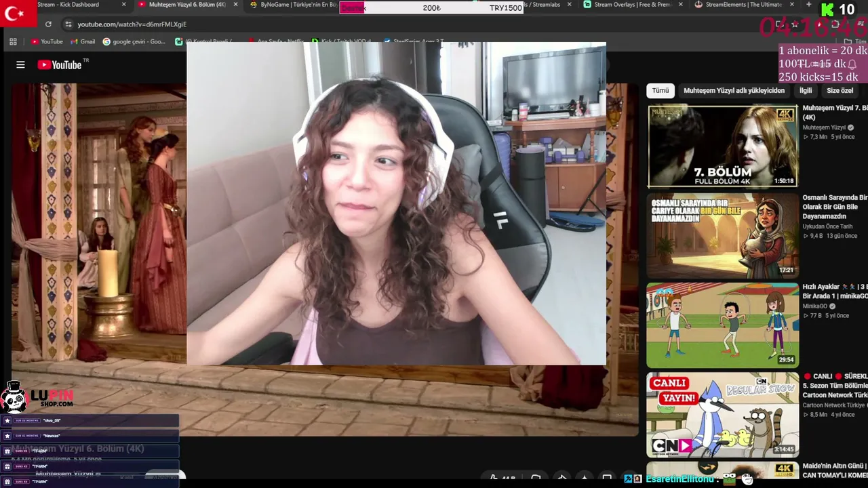The width and height of the screenshot is (868, 488).
Task: Visit the Cartoon Network Türkiye channel name
Action: [x=835, y=405]
